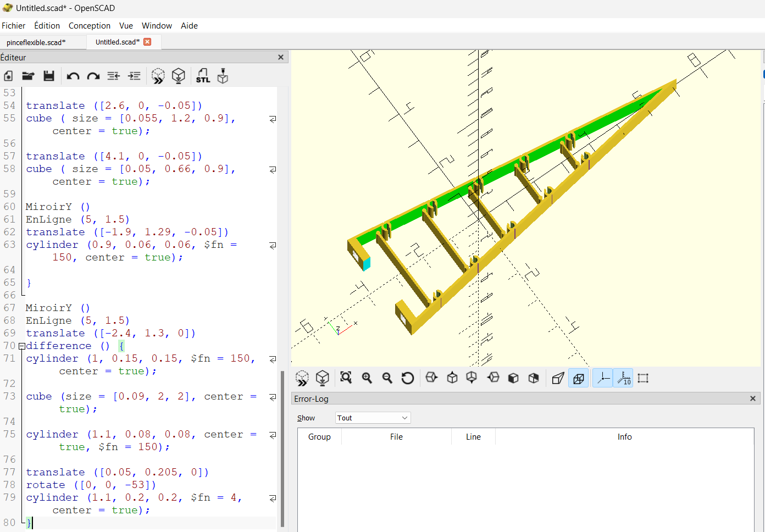Zoom in on the 3D view
Viewport: 765px width, 532px height.
point(367,378)
